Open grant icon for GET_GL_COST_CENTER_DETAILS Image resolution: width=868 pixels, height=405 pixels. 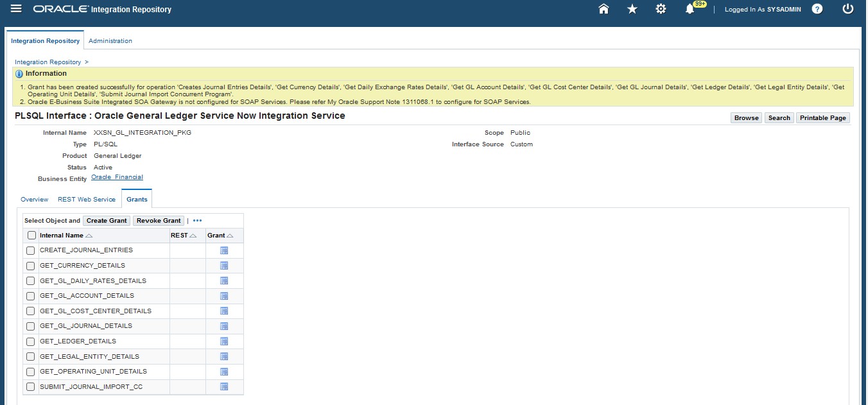coord(224,311)
